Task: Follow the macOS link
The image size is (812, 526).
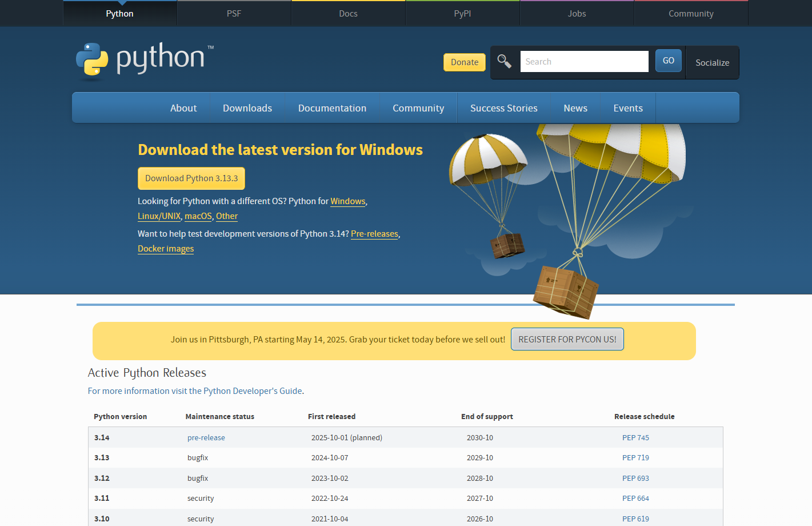Action: [198, 216]
